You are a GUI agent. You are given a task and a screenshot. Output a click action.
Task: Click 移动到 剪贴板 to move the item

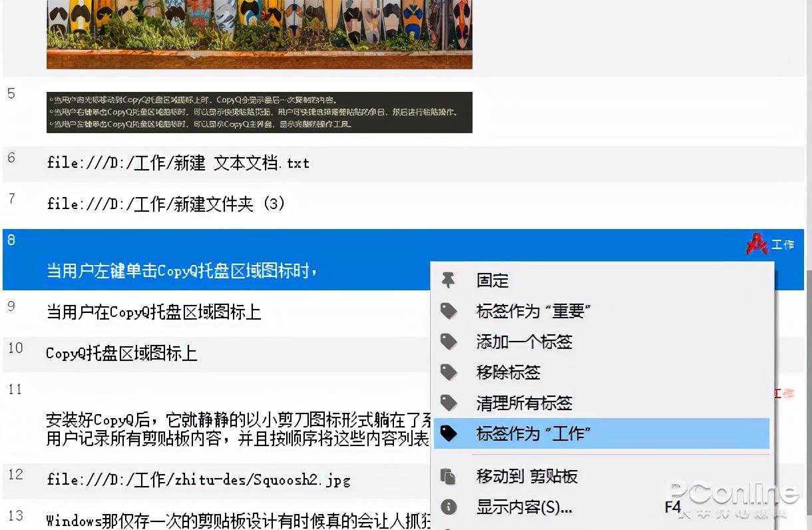pos(525,477)
